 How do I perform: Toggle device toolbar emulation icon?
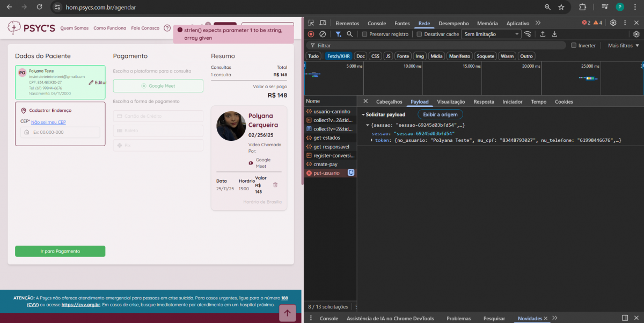click(323, 23)
